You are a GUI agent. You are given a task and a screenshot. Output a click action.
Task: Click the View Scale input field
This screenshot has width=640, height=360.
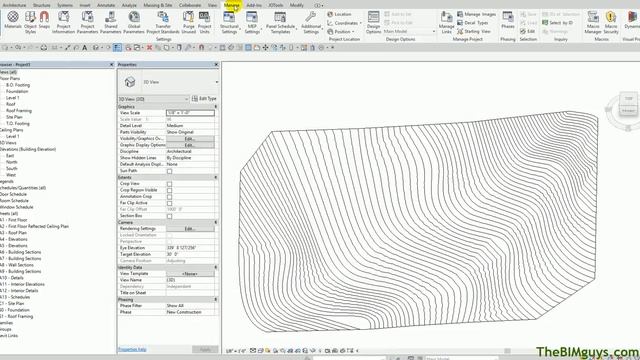pyautogui.click(x=190, y=113)
